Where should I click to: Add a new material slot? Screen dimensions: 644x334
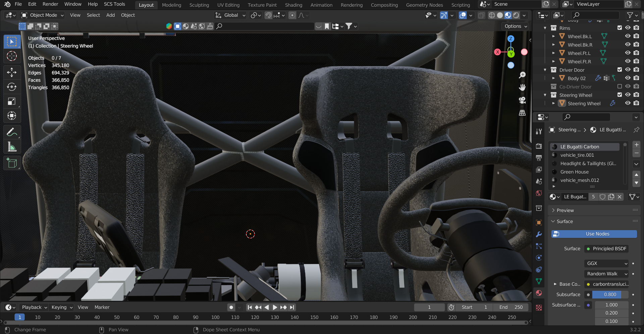[x=636, y=145]
